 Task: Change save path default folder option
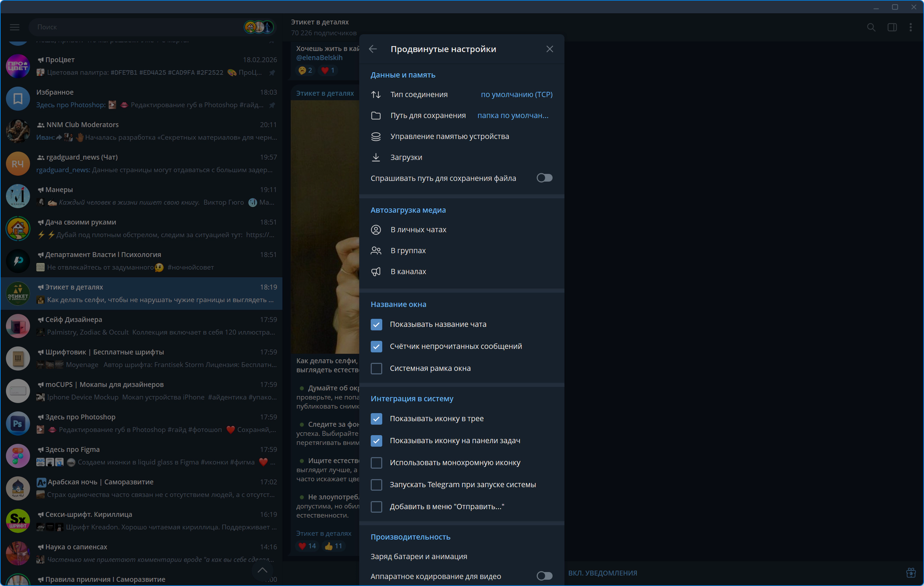pos(513,116)
